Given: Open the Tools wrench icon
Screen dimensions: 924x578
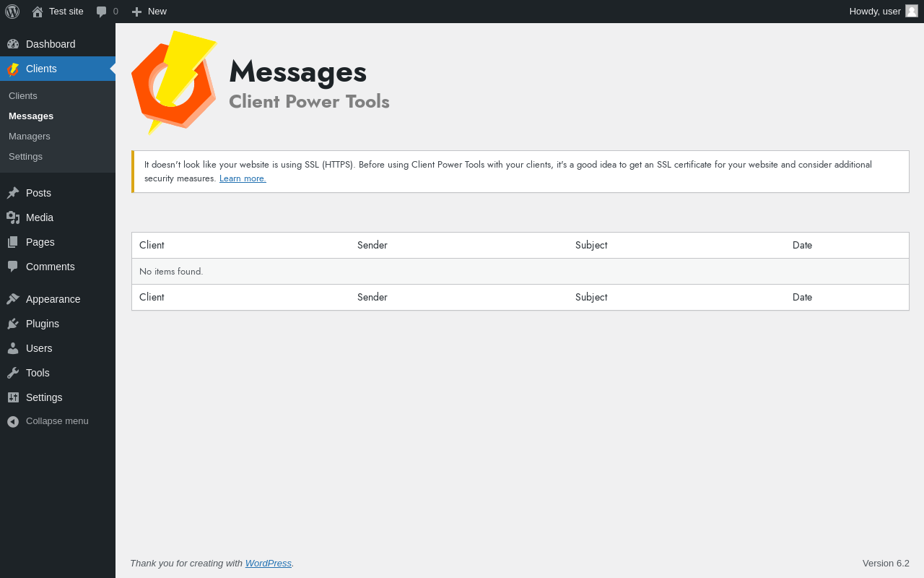Looking at the screenshot, I should pos(13,373).
